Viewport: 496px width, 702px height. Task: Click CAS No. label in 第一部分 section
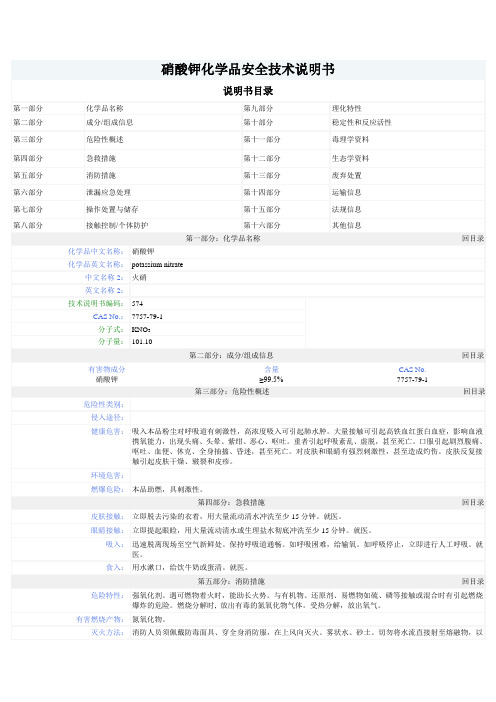pos(108,317)
